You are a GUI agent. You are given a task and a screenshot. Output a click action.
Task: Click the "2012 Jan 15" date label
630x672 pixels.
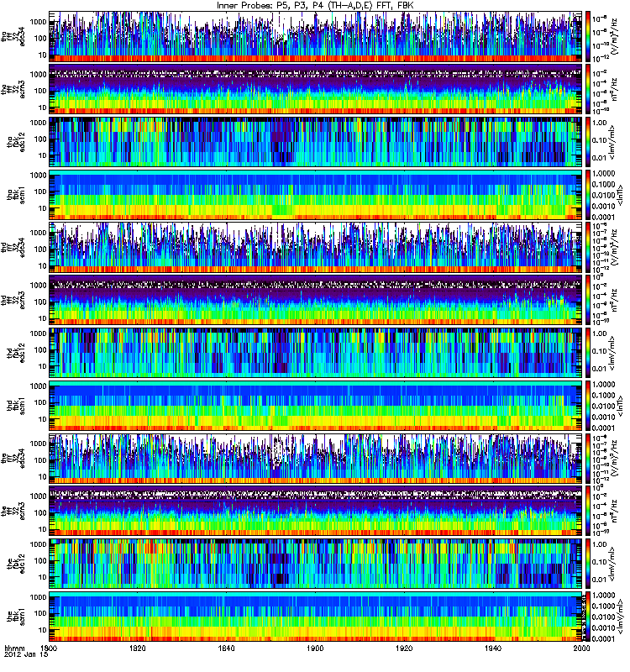click(x=26, y=654)
